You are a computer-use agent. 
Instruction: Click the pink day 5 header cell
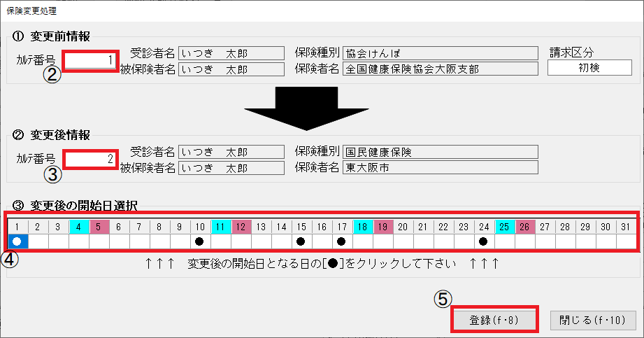(99, 227)
